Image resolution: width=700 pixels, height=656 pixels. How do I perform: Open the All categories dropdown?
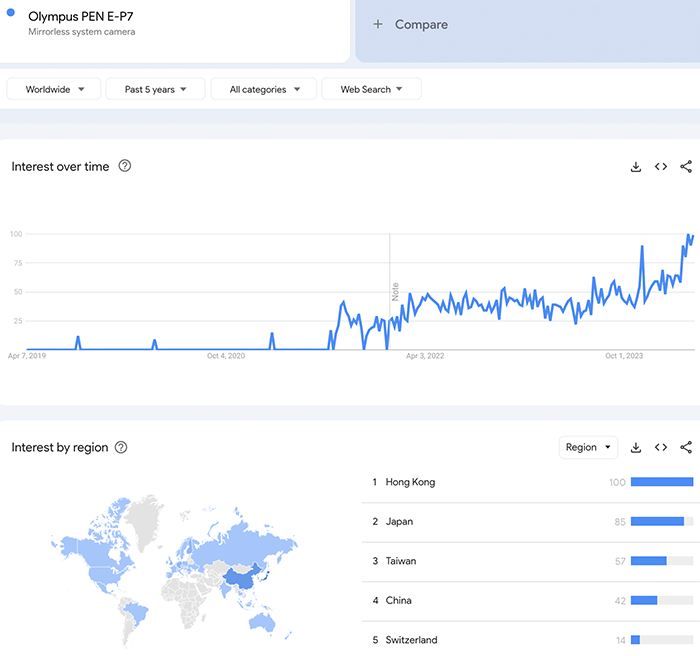click(x=263, y=89)
